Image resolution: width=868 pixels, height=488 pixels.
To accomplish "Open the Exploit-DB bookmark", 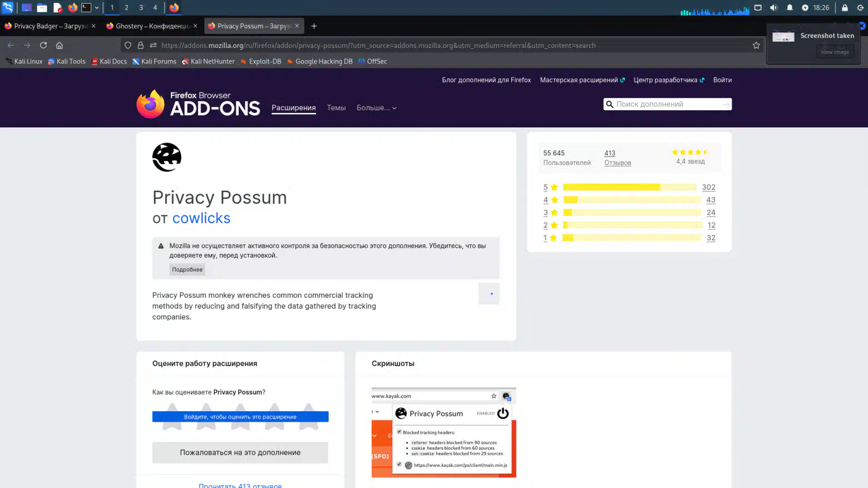I will (260, 61).
